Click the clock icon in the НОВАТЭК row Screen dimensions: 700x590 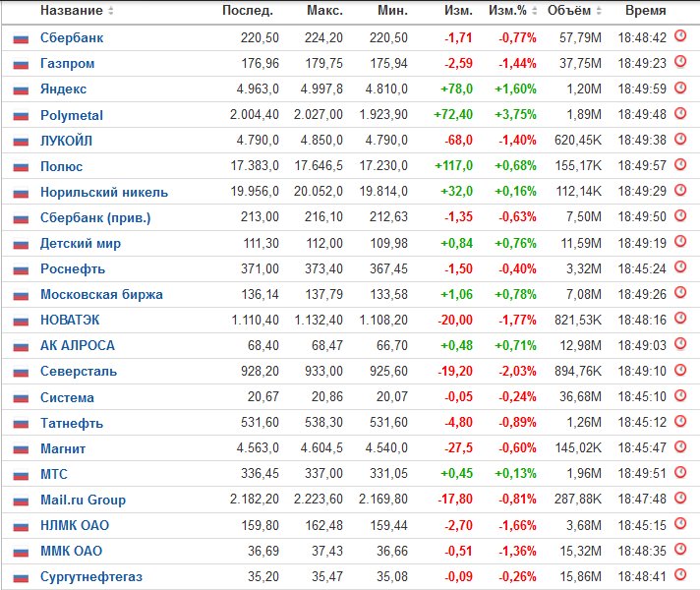(x=680, y=318)
